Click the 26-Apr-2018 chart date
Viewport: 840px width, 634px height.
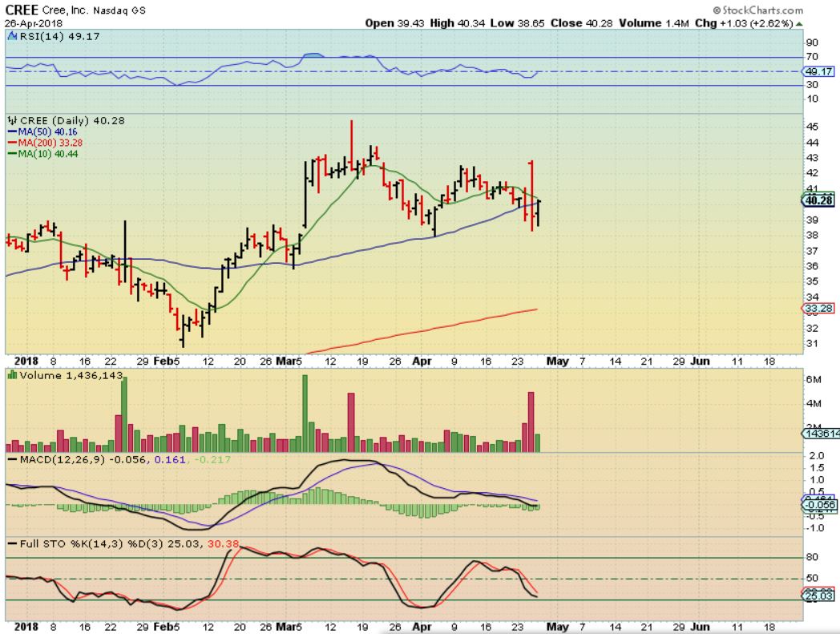point(34,23)
